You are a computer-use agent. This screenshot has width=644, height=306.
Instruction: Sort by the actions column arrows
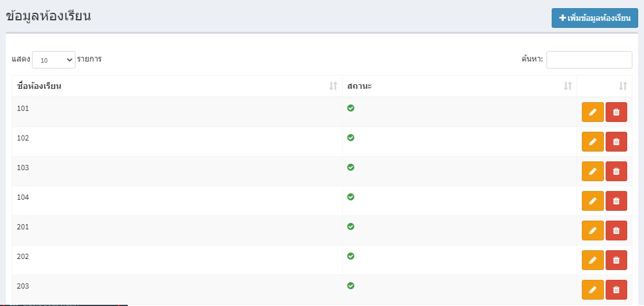coord(623,87)
